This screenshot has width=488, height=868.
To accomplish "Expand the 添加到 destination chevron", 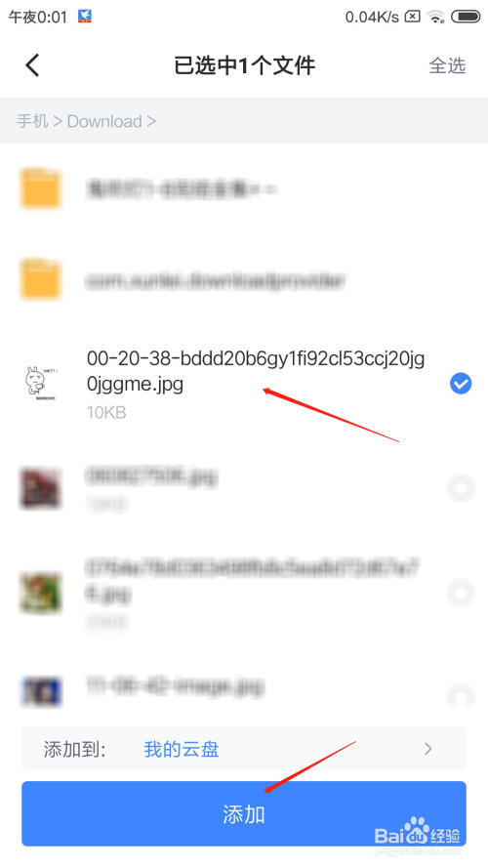I will pyautogui.click(x=427, y=749).
